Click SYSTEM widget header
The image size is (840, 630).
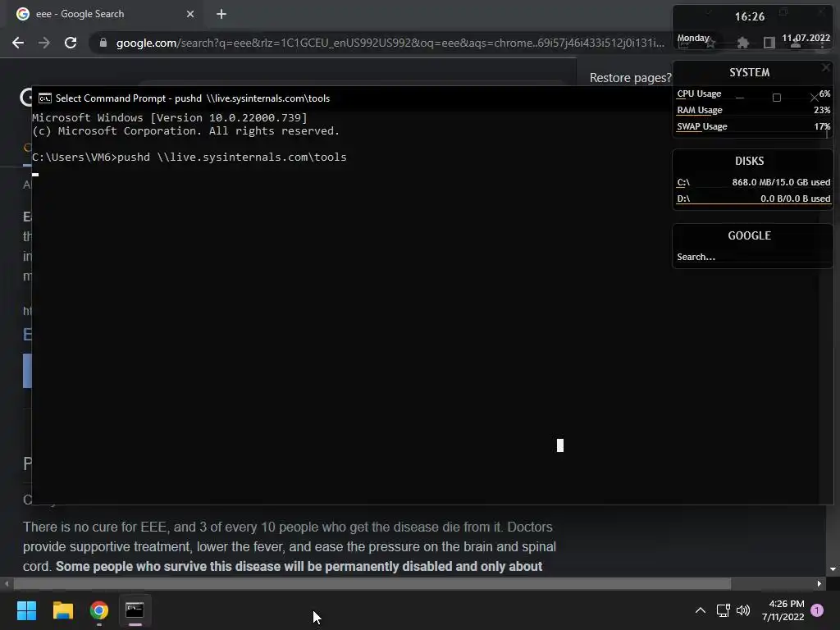[750, 72]
